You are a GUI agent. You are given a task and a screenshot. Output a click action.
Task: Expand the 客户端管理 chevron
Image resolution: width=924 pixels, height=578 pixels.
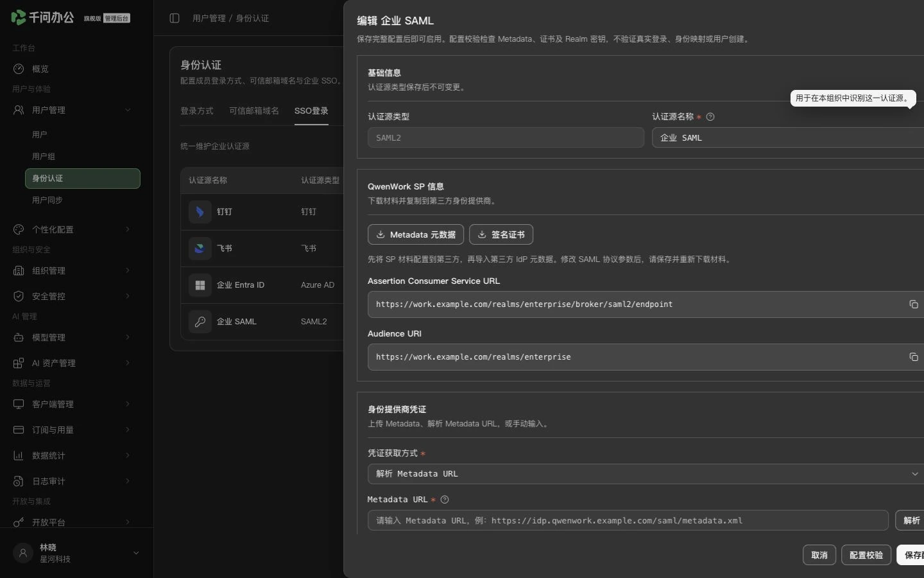pyautogui.click(x=128, y=404)
